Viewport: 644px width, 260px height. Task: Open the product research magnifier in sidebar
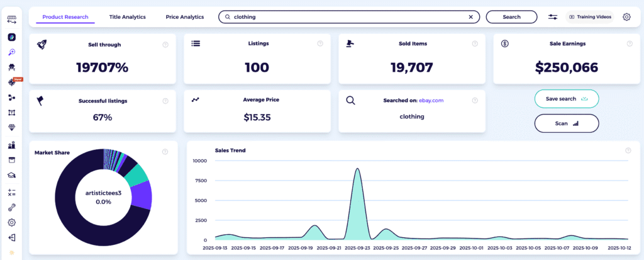11,52
